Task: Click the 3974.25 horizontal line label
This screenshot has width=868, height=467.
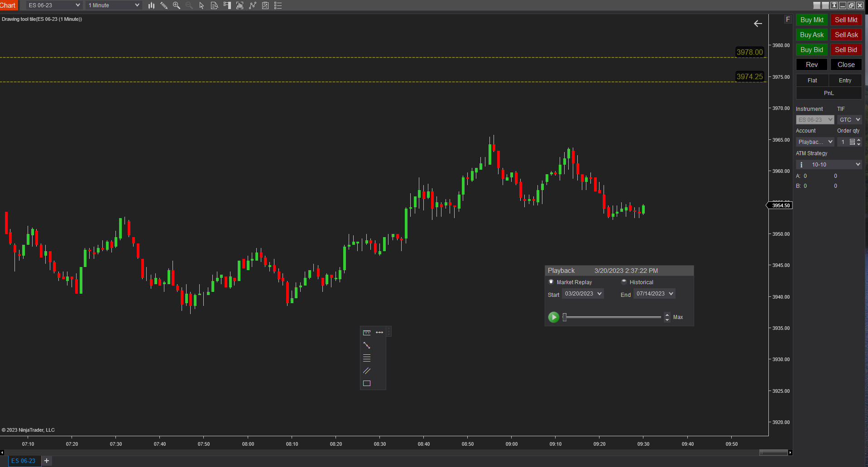Action: click(750, 76)
